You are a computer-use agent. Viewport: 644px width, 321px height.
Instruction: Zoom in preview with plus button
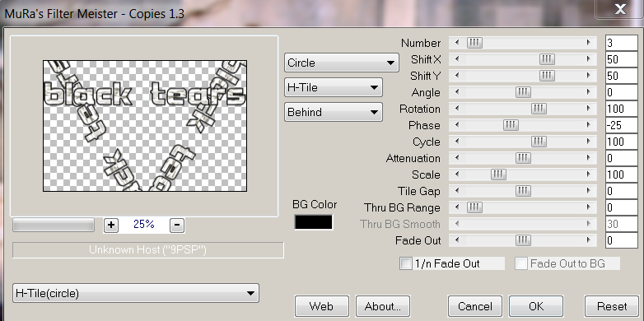tap(111, 225)
